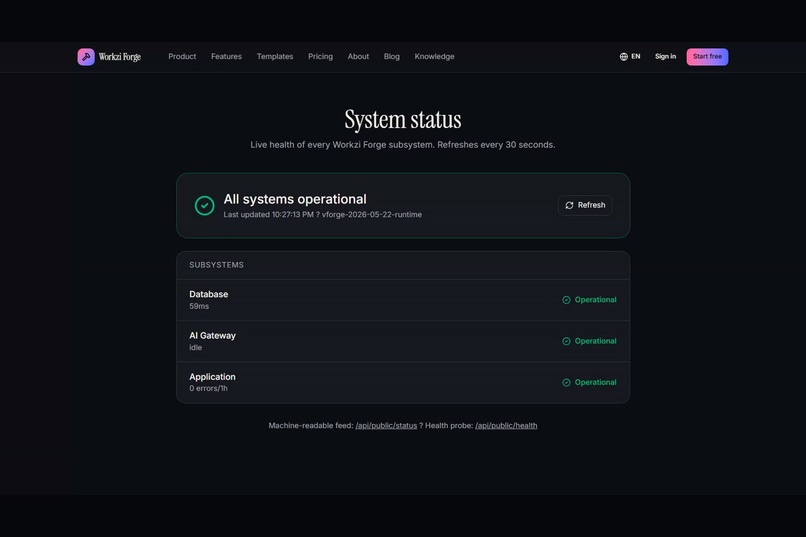Click the Workzi Forge brand name
Viewport: 806px width, 537px height.
coord(120,57)
